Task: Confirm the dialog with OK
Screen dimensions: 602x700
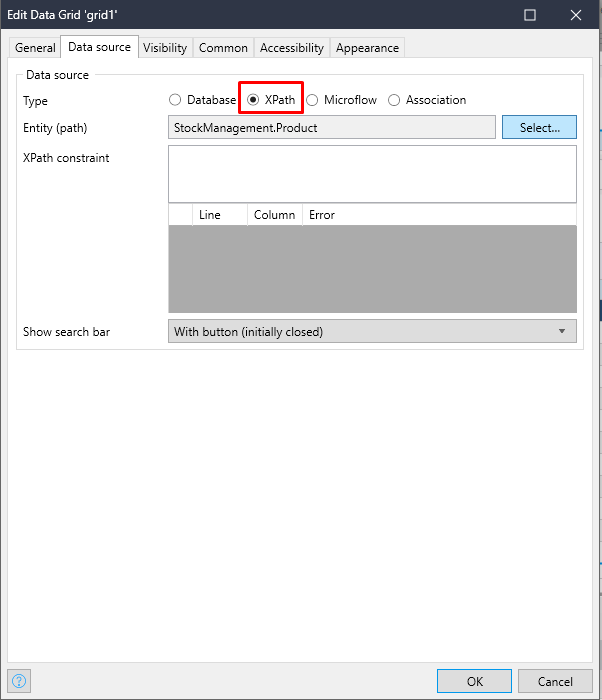Action: pyautogui.click(x=475, y=681)
